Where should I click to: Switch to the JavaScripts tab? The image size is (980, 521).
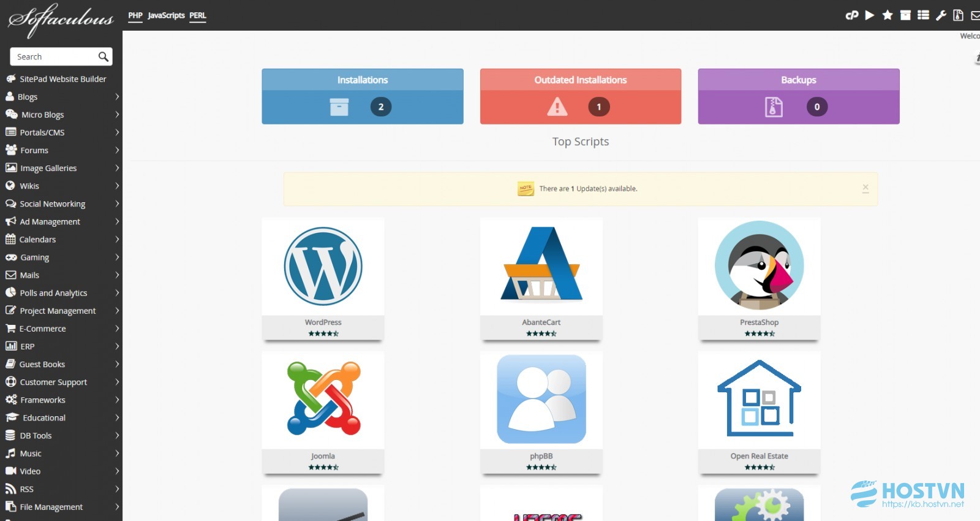click(x=166, y=15)
